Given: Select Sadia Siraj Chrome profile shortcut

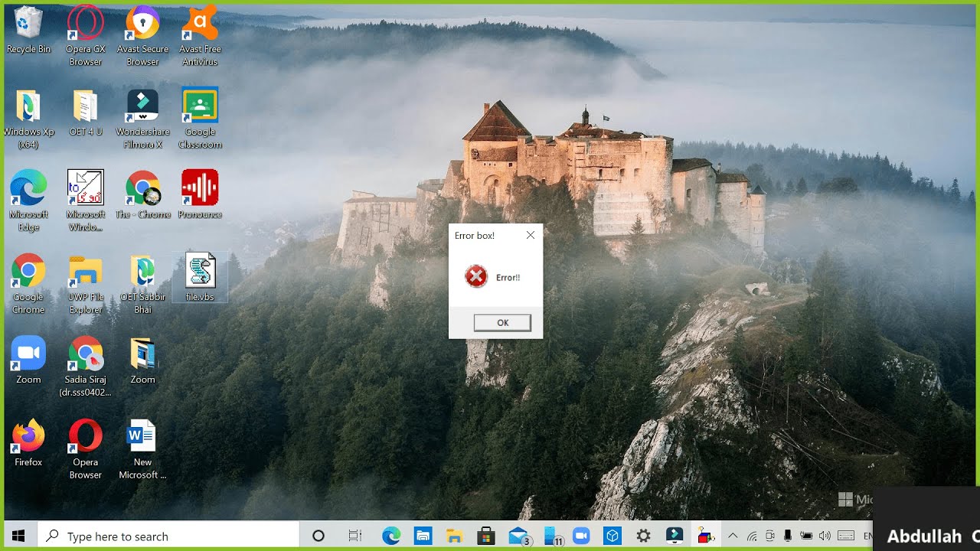Looking at the screenshot, I should tap(86, 367).
